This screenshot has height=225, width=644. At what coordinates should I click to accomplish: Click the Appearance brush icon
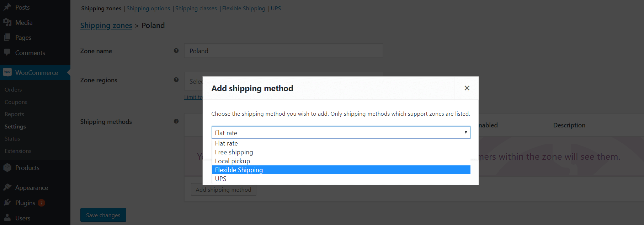tap(7, 187)
